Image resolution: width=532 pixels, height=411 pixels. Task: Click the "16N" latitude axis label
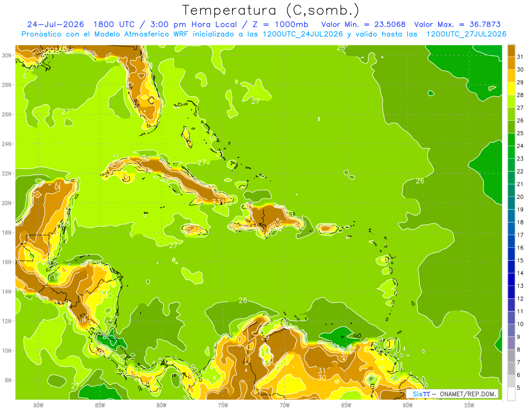tap(7, 262)
